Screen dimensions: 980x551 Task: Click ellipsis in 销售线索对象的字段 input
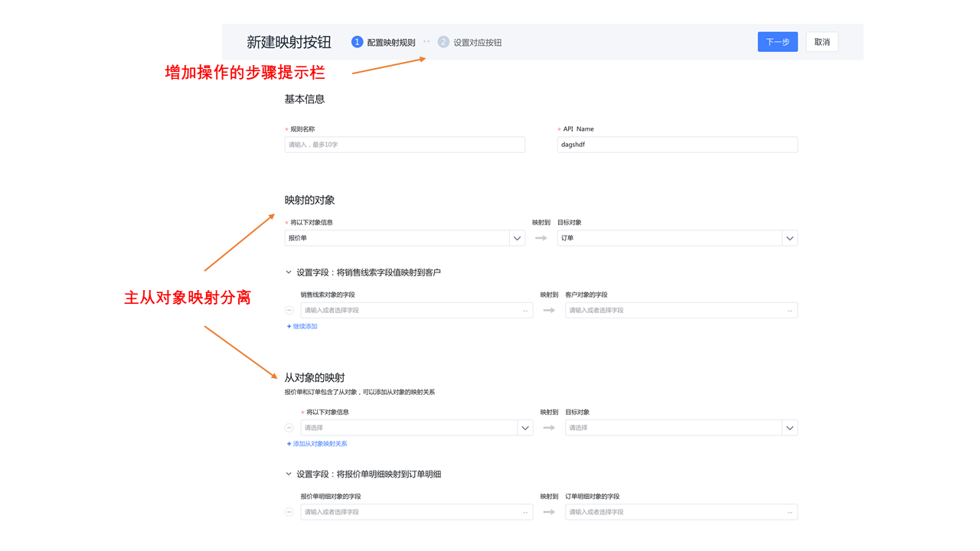click(525, 311)
